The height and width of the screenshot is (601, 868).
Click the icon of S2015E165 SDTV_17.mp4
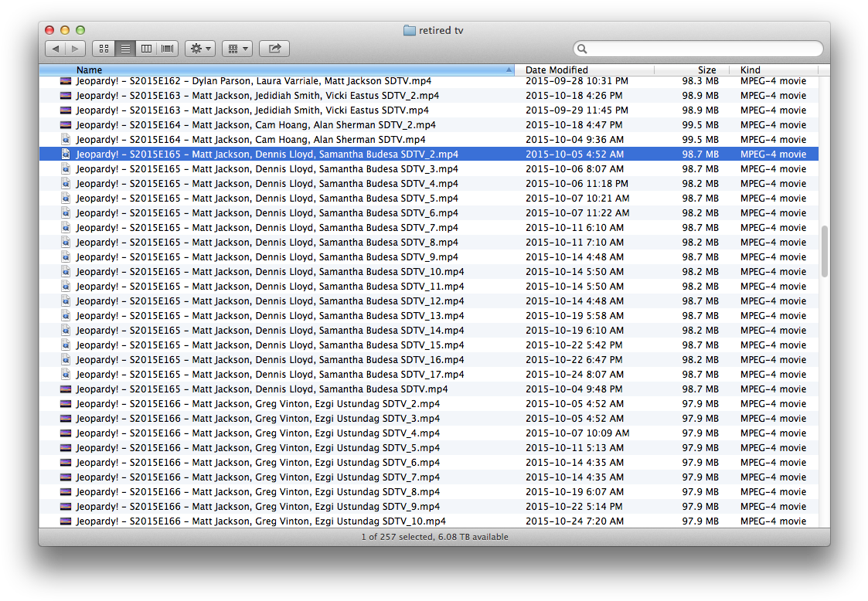pos(66,374)
